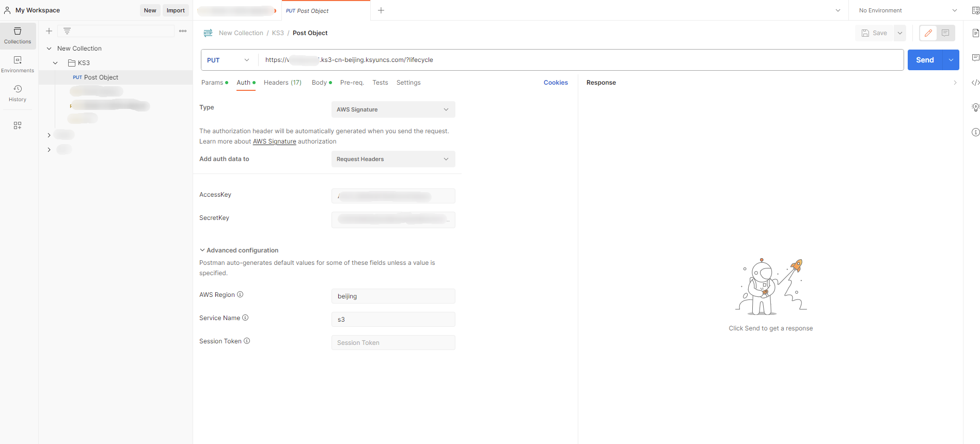The height and width of the screenshot is (444, 980).
Task: Open the Environments sidebar panel
Action: pyautogui.click(x=18, y=65)
